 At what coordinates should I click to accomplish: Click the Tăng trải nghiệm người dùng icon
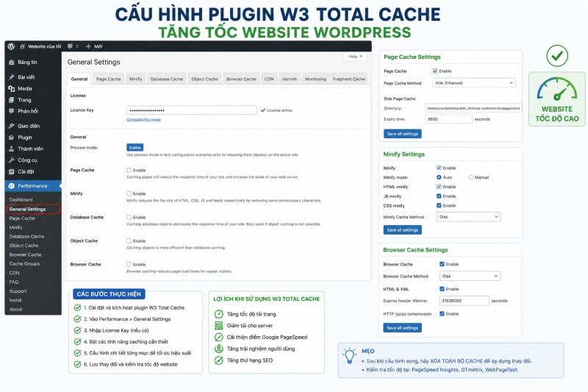click(x=218, y=349)
